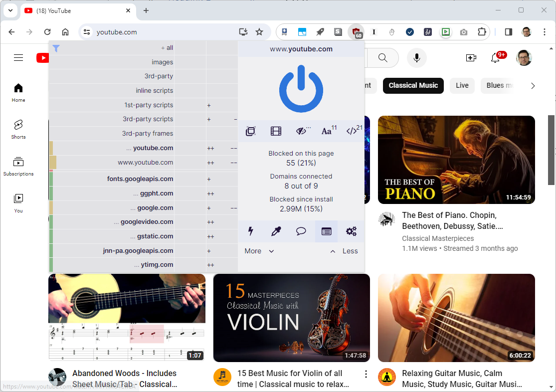
Task: Toggle cosmetic filtering eye icon
Action: pyautogui.click(x=302, y=131)
